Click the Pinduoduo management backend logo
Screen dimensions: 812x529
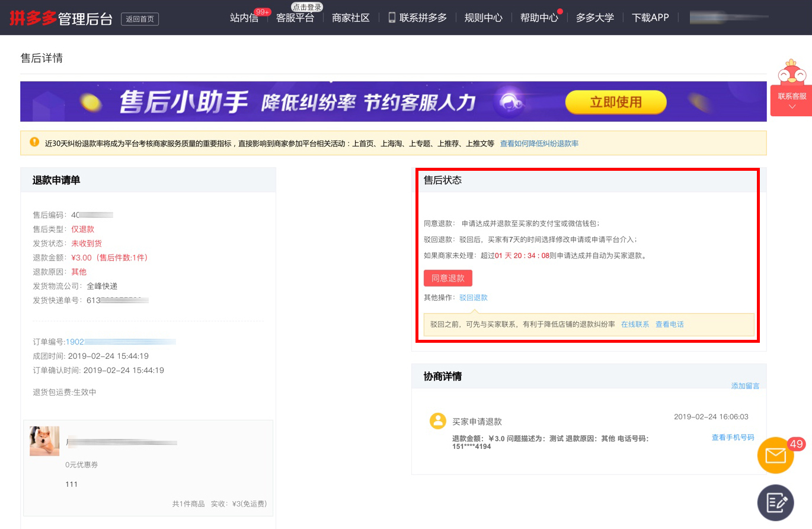point(61,18)
